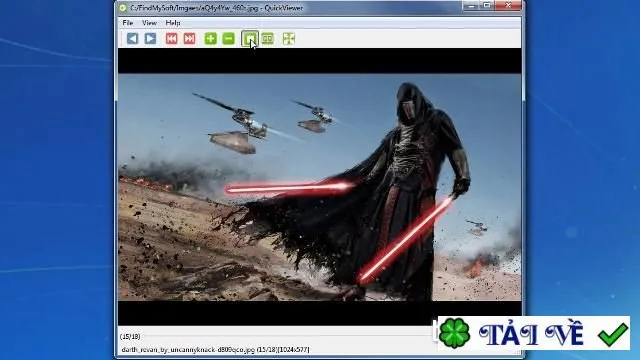
Task: Switch to the two-page spread view icon
Action: (268, 39)
